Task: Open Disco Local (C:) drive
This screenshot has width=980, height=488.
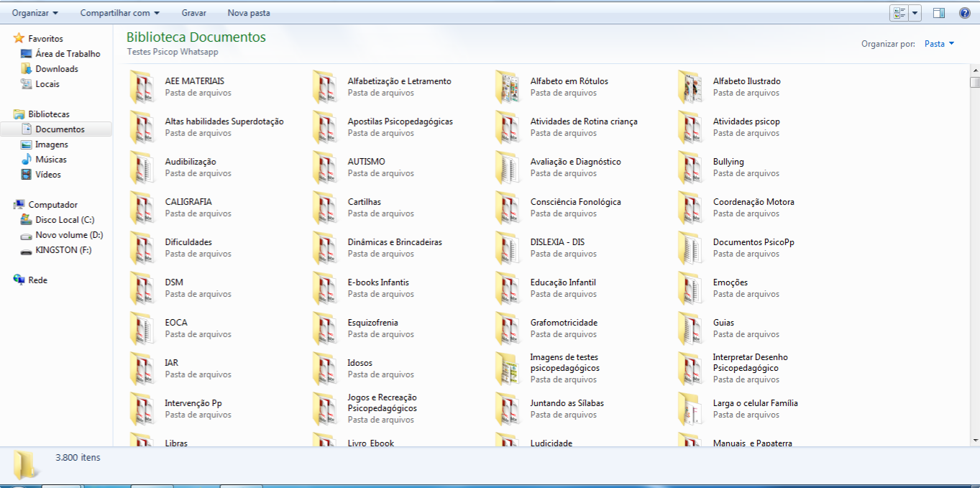Action: click(65, 220)
